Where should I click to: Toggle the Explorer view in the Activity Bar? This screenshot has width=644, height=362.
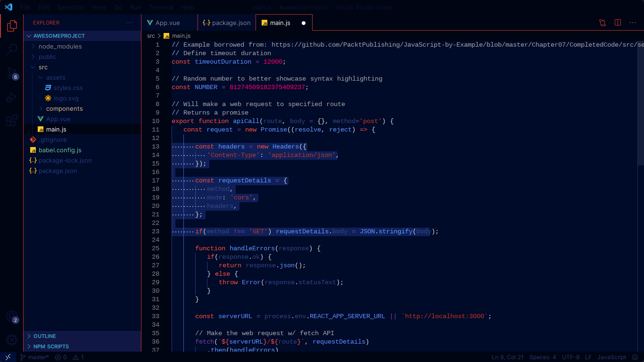click(12, 26)
